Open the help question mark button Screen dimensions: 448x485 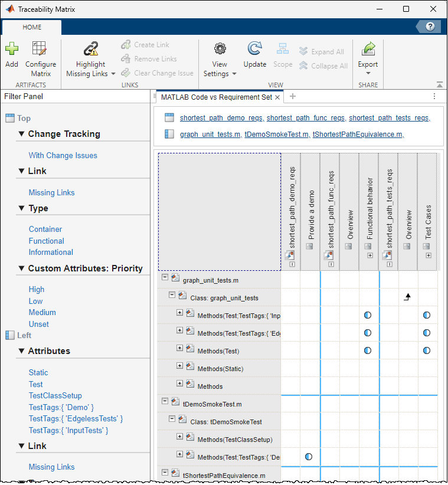[430, 27]
